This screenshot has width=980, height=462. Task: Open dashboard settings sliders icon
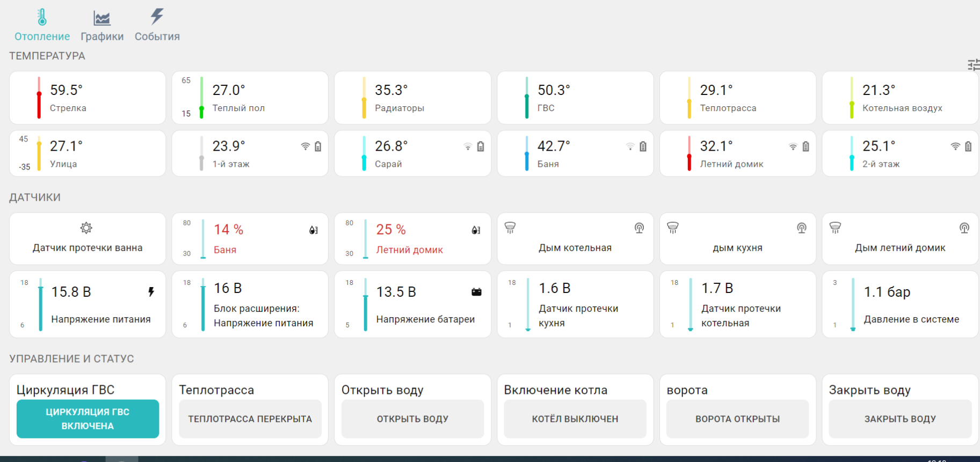tap(974, 65)
